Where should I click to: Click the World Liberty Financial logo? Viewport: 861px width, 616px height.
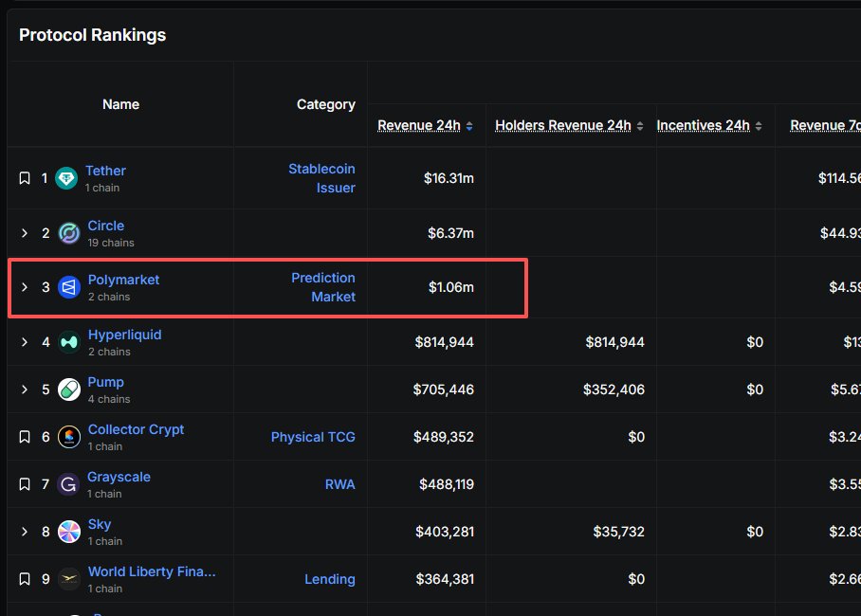[x=69, y=579]
